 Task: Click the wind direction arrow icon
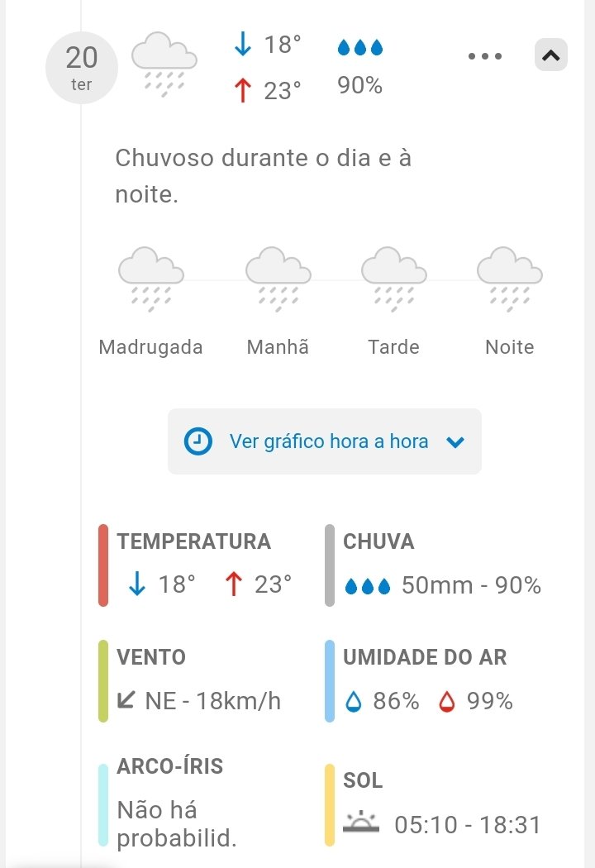tap(126, 700)
